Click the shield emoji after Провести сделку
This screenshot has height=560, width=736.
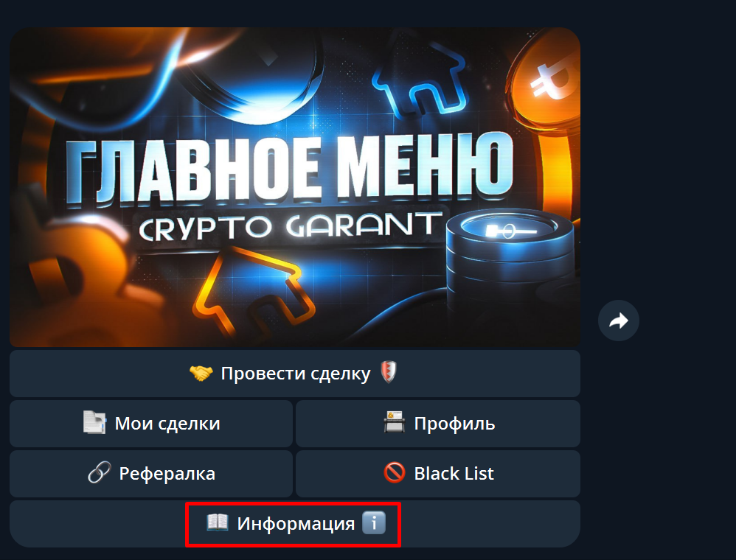coord(389,372)
